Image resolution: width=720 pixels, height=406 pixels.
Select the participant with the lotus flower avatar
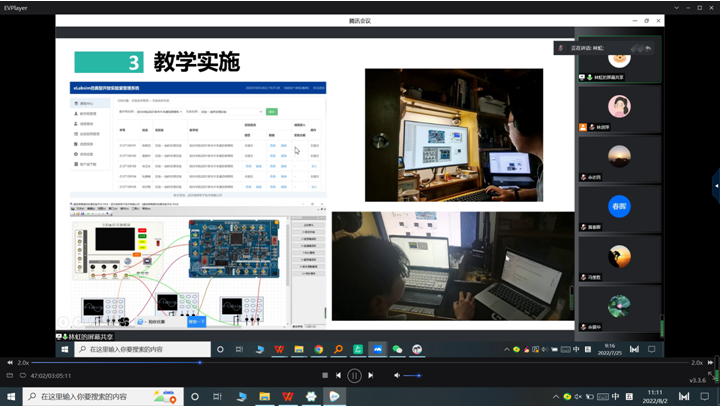(x=619, y=309)
